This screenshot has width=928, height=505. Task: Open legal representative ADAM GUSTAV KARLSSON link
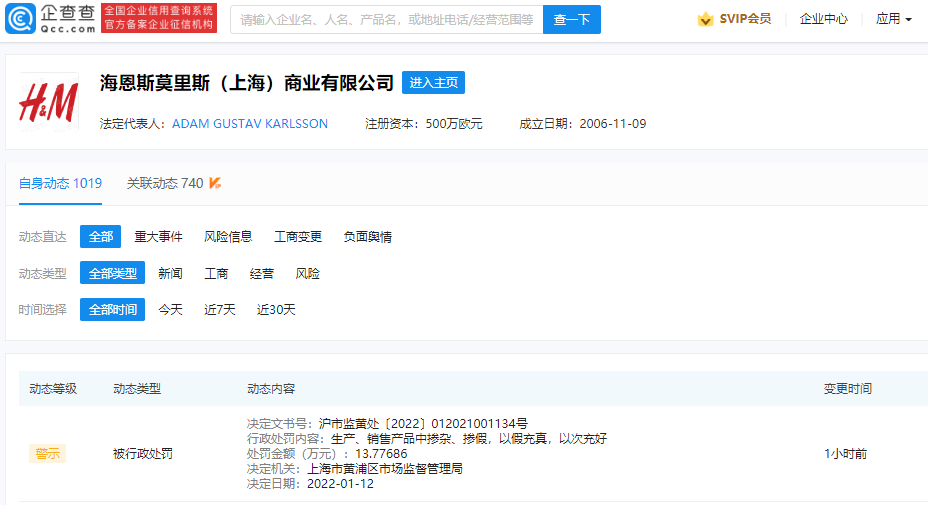[x=250, y=124]
